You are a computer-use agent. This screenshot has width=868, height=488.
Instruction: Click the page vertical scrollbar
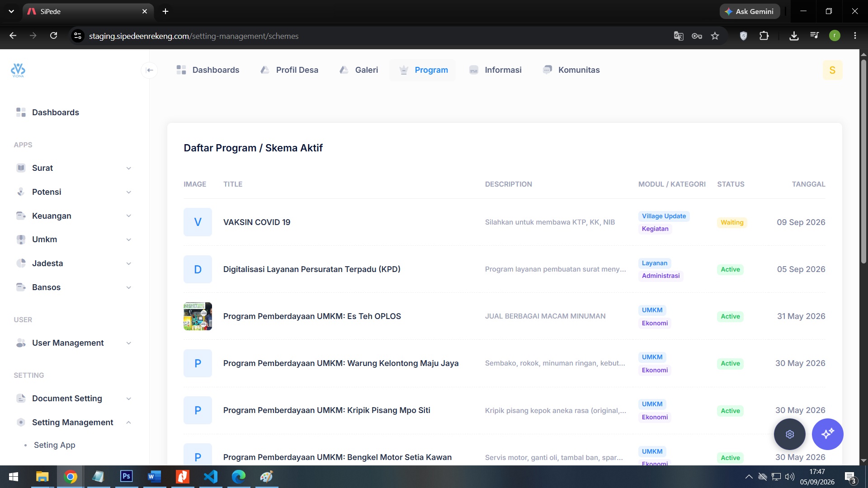(x=863, y=160)
